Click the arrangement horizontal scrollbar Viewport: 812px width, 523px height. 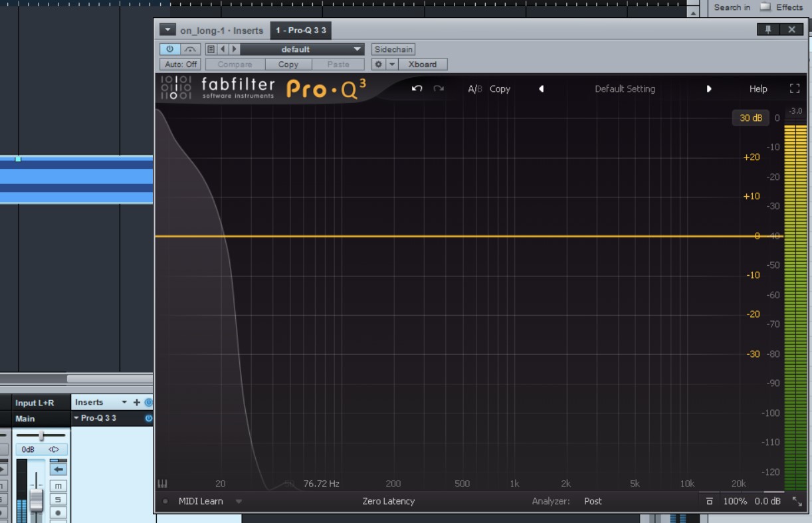[110, 379]
